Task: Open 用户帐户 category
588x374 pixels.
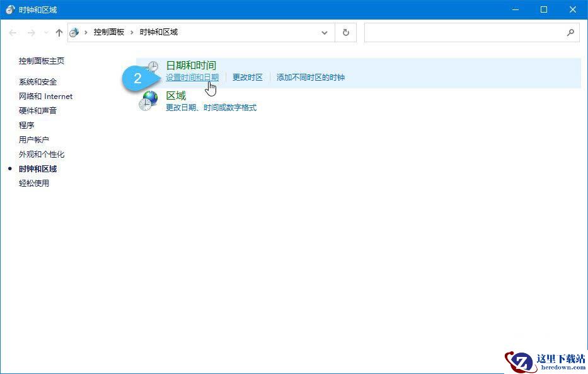Action: 34,139
